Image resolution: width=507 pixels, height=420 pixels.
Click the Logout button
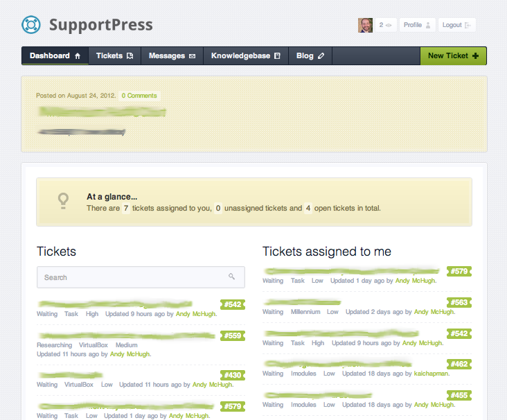pos(456,25)
